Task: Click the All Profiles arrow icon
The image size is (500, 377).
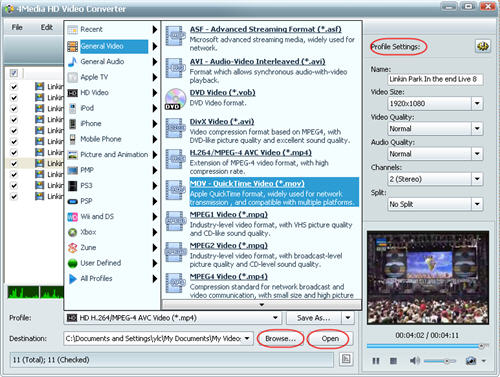Action: coord(72,279)
